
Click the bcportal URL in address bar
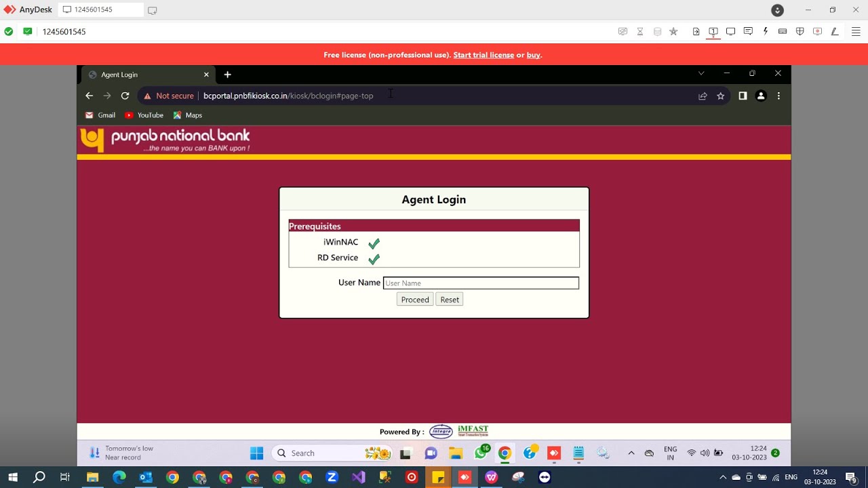coord(288,96)
